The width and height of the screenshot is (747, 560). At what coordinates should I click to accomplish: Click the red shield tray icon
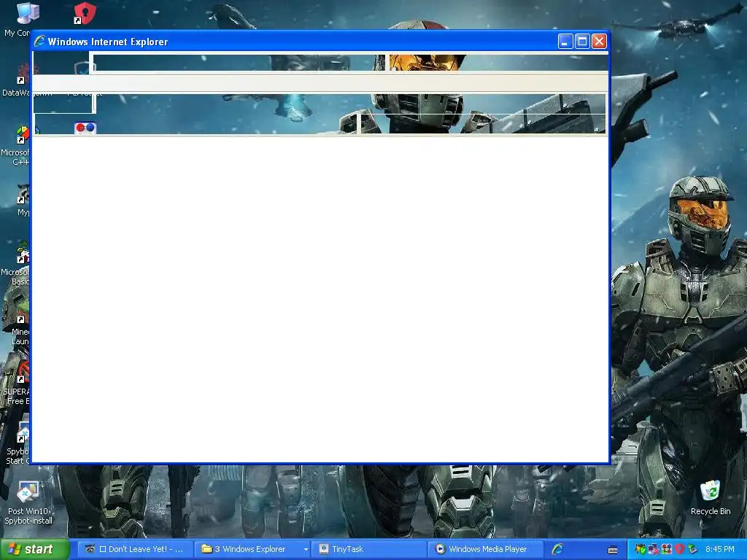pos(679,550)
